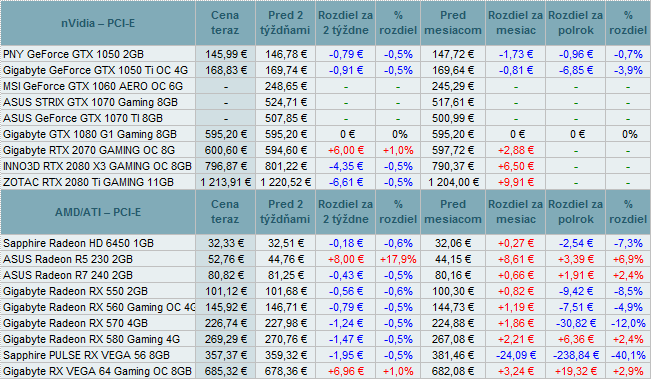Click the -40,1% percent difference cell
651x379 pixels.
[628, 355]
